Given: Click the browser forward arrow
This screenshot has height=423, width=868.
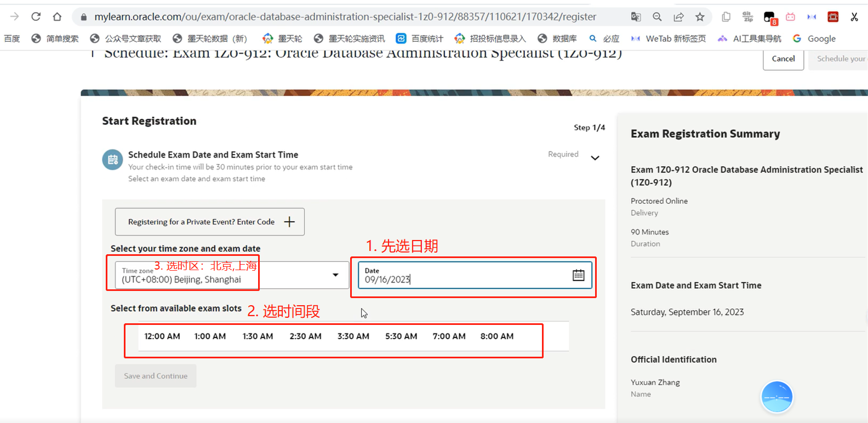Looking at the screenshot, I should pyautogui.click(x=15, y=16).
